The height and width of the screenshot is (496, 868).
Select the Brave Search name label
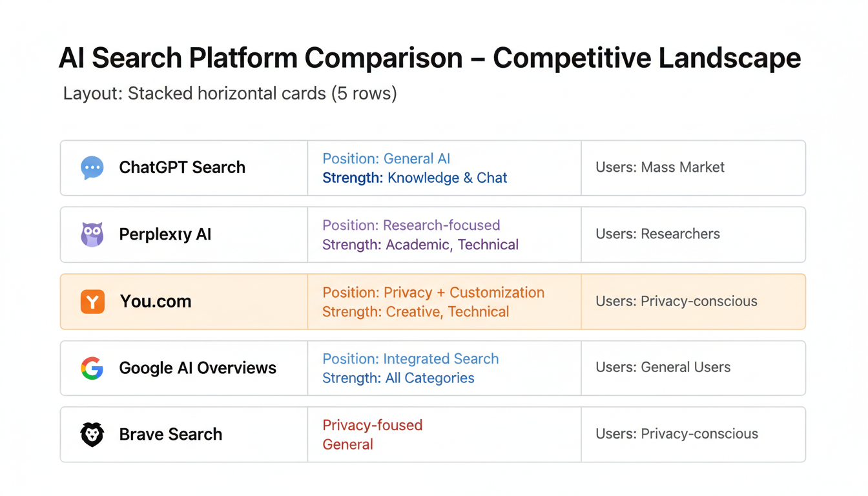tap(170, 435)
